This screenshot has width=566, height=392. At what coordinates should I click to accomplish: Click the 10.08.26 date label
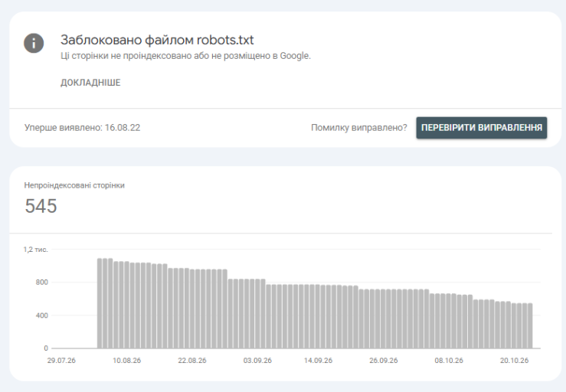[126, 361]
